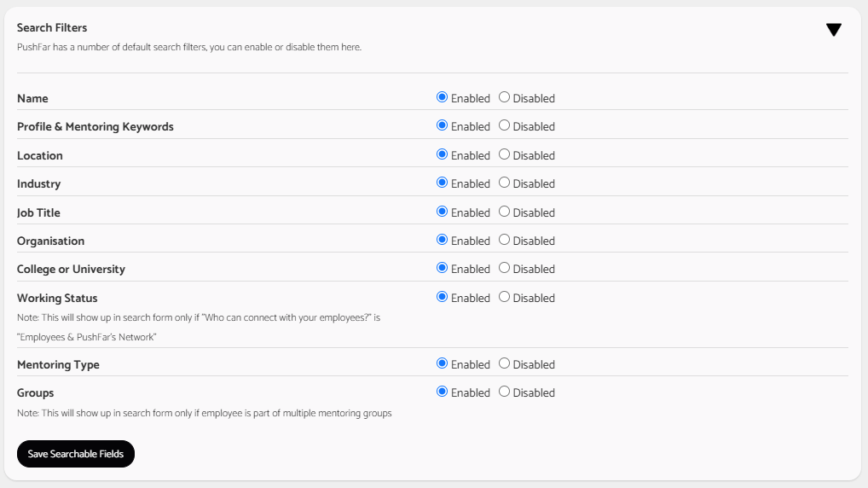
Task: Enable the Industry search filter
Action: 442,183
